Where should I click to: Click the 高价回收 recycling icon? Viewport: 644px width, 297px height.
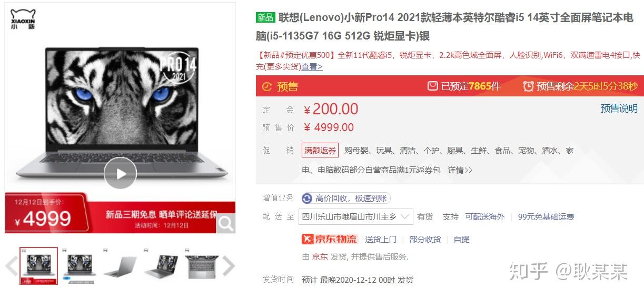point(307,199)
